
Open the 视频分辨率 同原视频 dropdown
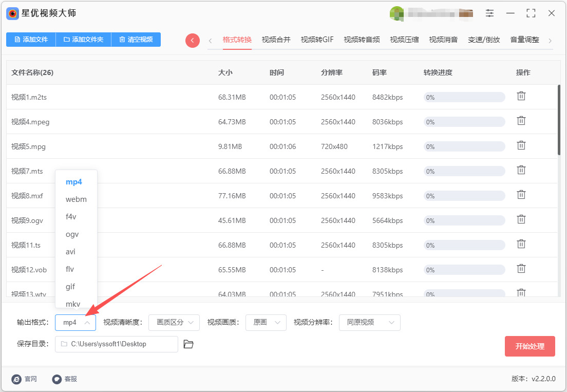click(x=370, y=323)
